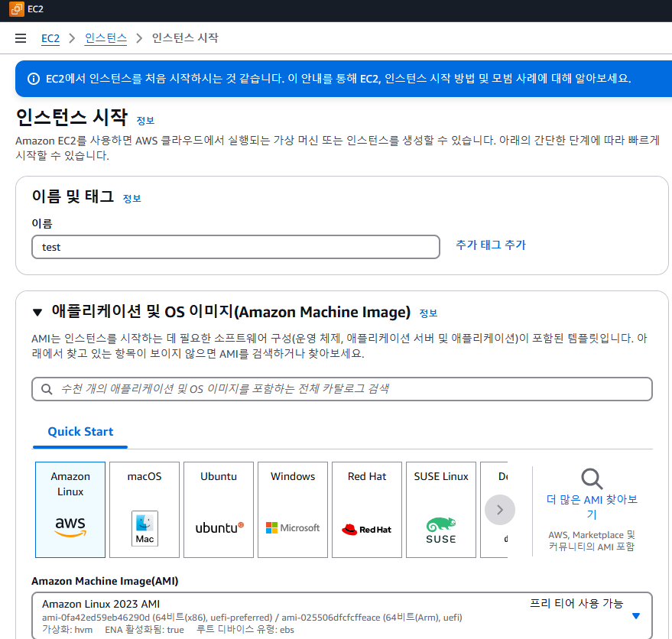Click the AMI catalog search field
Viewport: 672px width, 639px height.
[342, 389]
